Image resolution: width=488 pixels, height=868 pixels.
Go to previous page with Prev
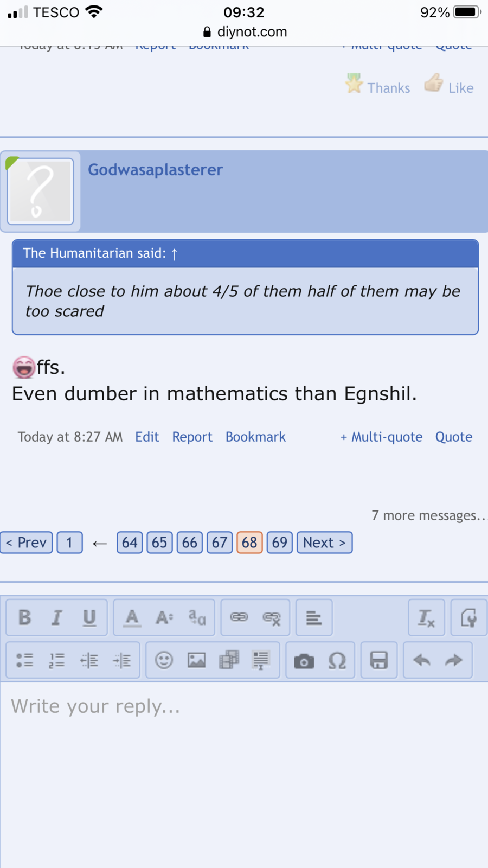click(26, 542)
